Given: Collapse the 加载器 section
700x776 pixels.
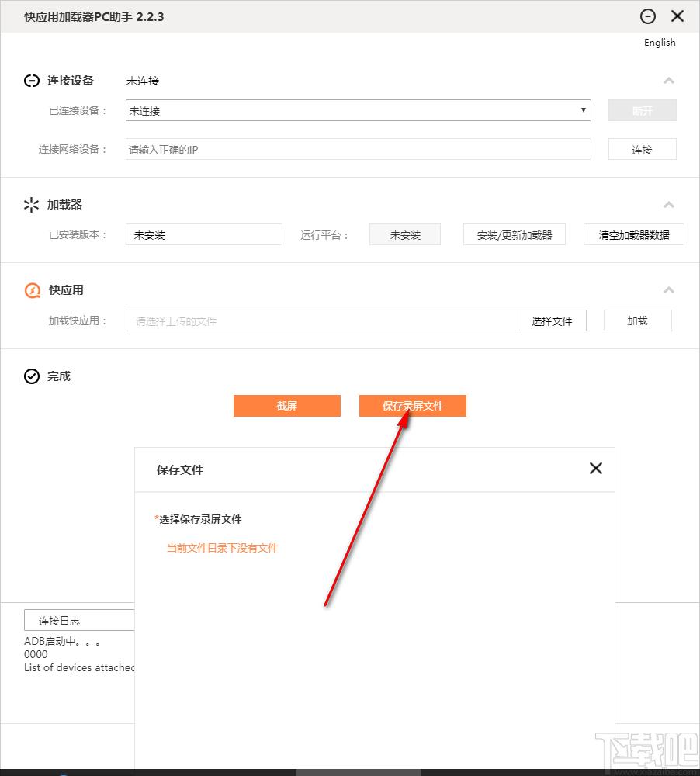Looking at the screenshot, I should tap(669, 205).
